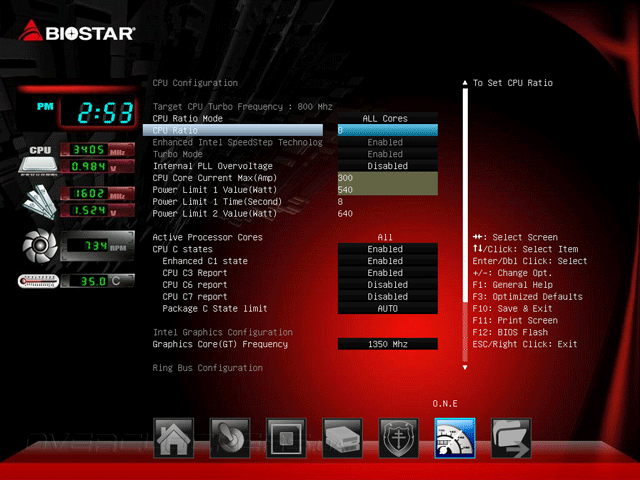Viewport: 640px width, 480px height.
Task: Toggle Enhanced C1 state Enabled value
Action: coord(388,261)
